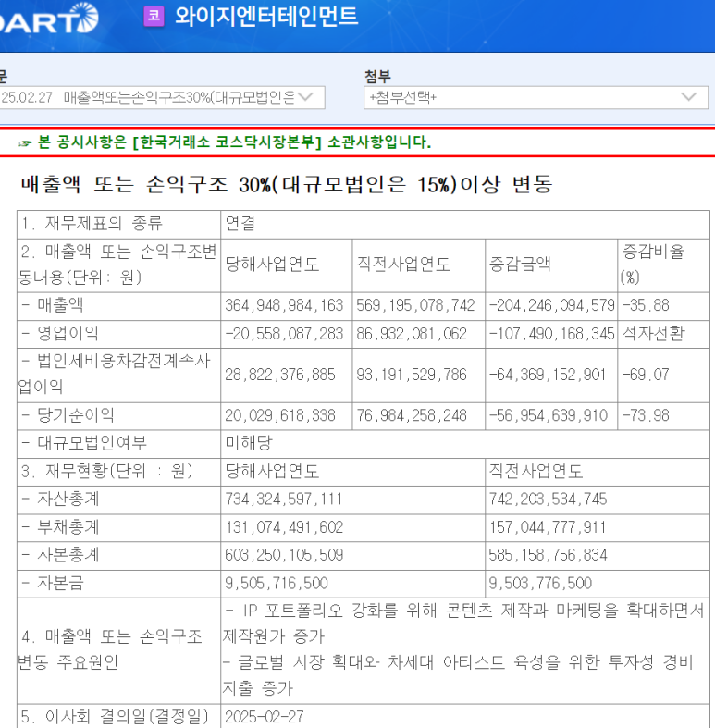
Task: Open the +첨부선택+ attachment dropdown
Action: [536, 97]
